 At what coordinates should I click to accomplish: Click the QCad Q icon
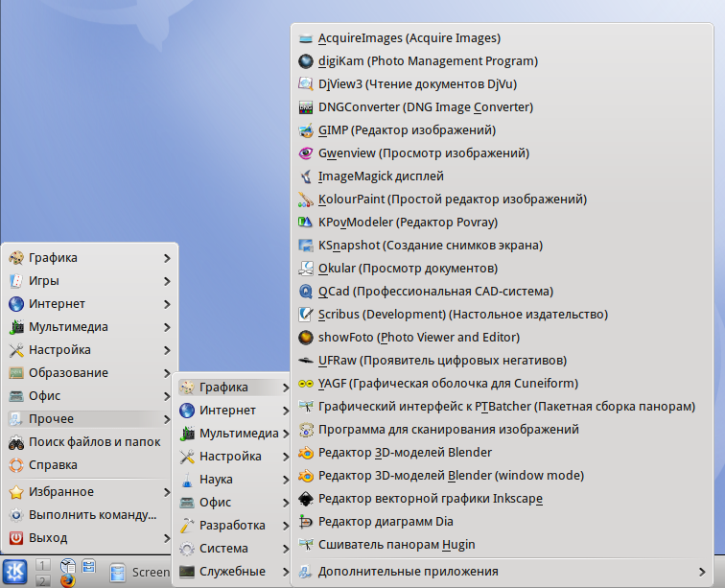[x=306, y=292]
